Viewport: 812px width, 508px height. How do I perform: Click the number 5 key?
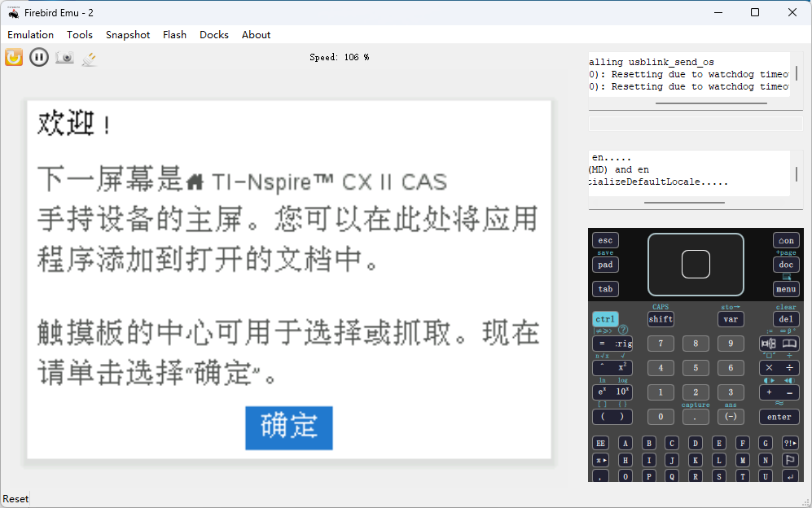tap(696, 368)
